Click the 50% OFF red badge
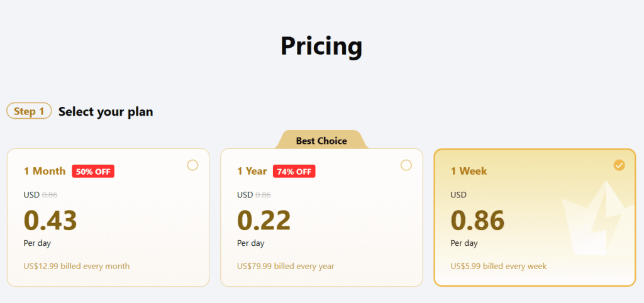 click(93, 171)
